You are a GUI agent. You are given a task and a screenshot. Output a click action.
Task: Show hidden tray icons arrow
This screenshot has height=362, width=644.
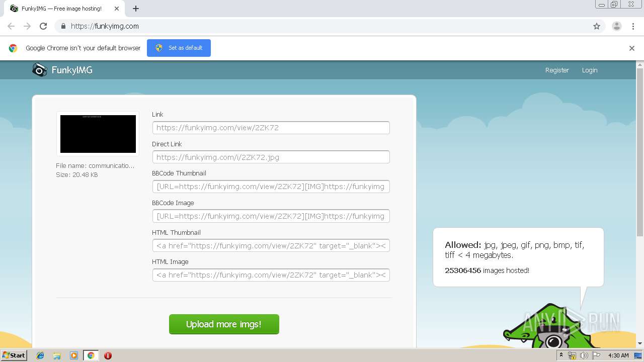tap(561, 355)
